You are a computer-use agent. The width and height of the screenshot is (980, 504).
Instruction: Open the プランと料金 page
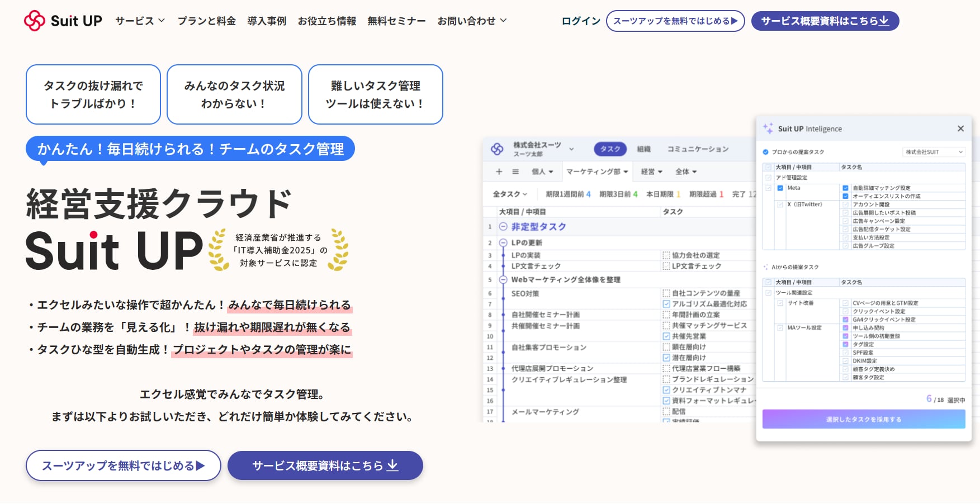[x=206, y=21]
